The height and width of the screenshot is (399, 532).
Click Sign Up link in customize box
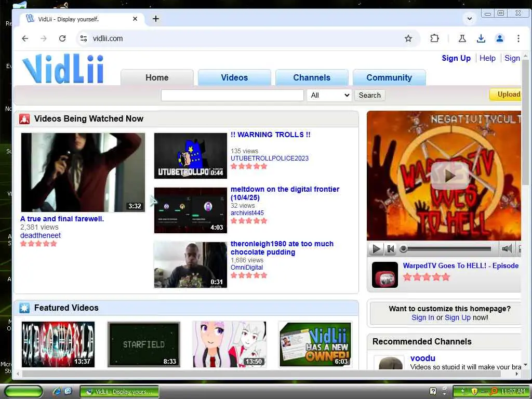pos(457,317)
